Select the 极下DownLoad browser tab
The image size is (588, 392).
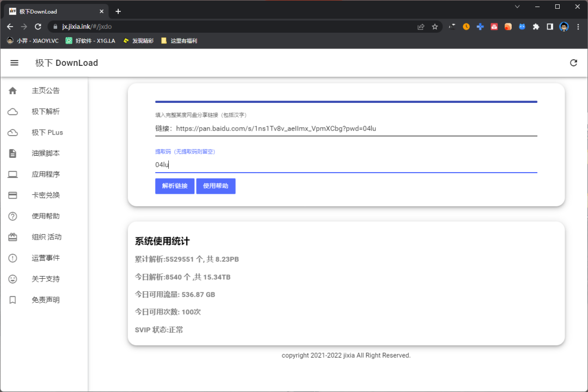56,11
